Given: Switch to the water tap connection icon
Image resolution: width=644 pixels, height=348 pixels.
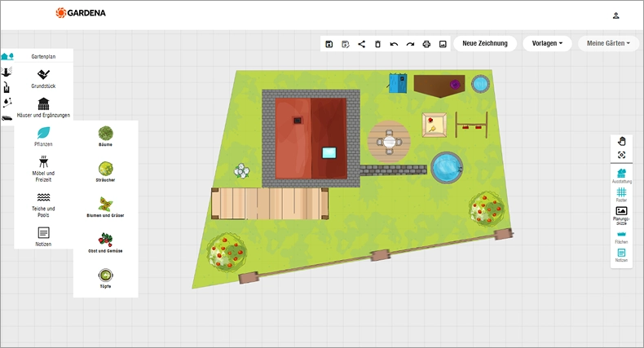Looking at the screenshot, I should pyautogui.click(x=7, y=87).
